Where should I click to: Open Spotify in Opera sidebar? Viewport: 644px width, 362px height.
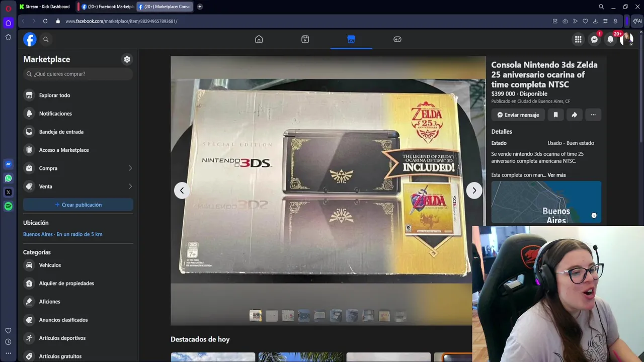point(8,206)
